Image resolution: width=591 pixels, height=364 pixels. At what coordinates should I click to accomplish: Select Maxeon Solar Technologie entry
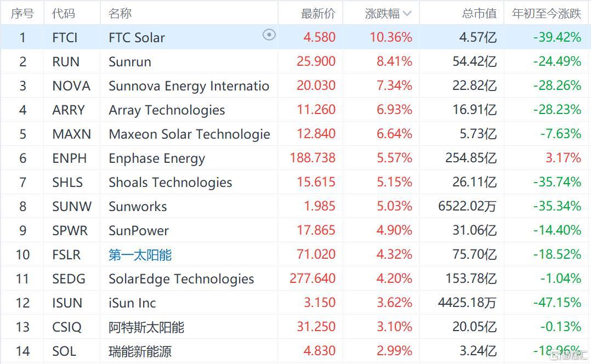click(189, 134)
